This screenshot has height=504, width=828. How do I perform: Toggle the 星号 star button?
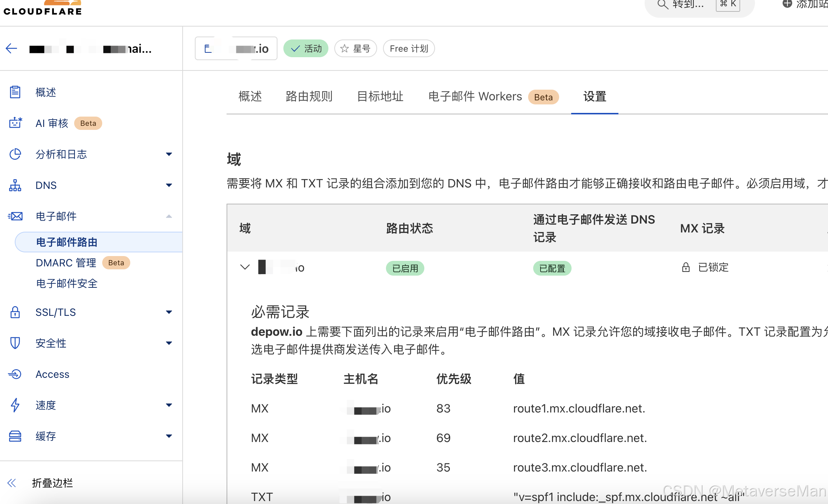click(x=355, y=48)
